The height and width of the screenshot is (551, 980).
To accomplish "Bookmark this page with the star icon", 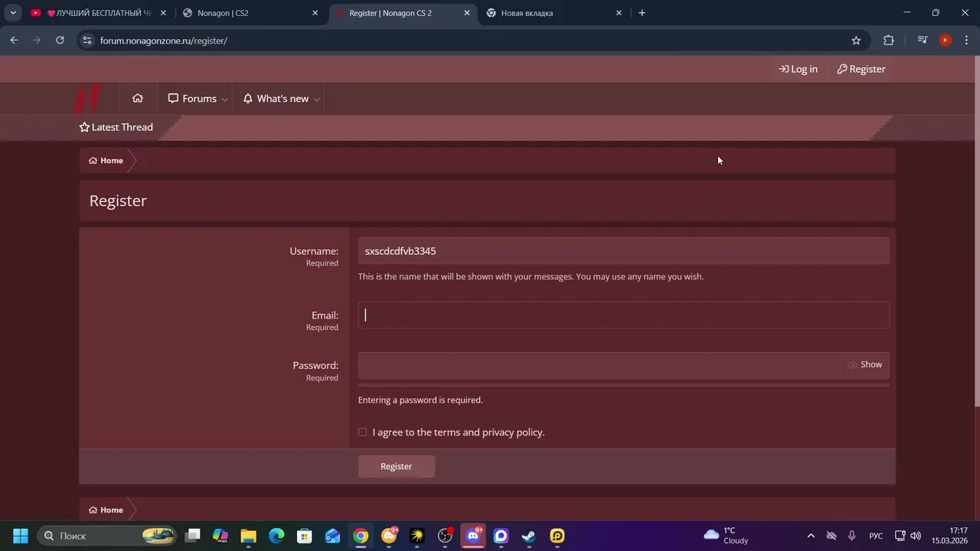I will click(x=856, y=41).
